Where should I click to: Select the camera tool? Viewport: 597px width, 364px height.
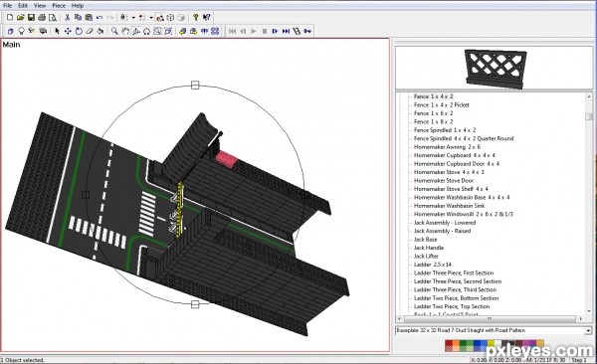[x=43, y=31]
